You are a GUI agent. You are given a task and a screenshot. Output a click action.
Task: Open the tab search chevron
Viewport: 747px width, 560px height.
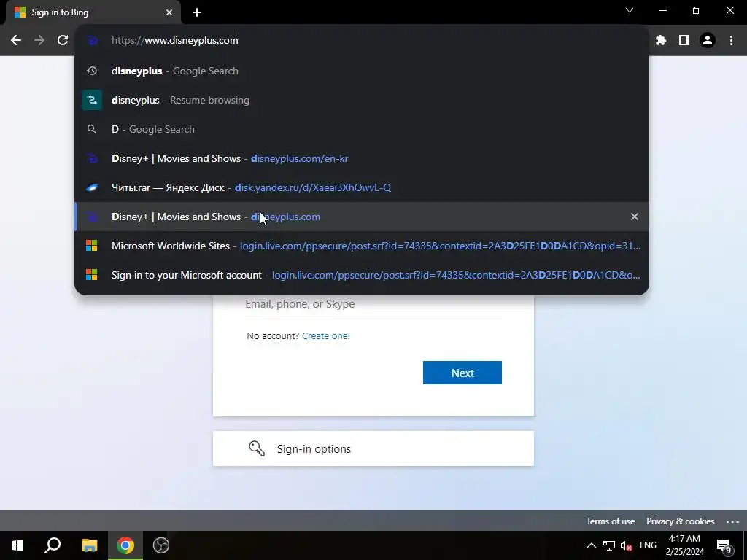point(630,10)
